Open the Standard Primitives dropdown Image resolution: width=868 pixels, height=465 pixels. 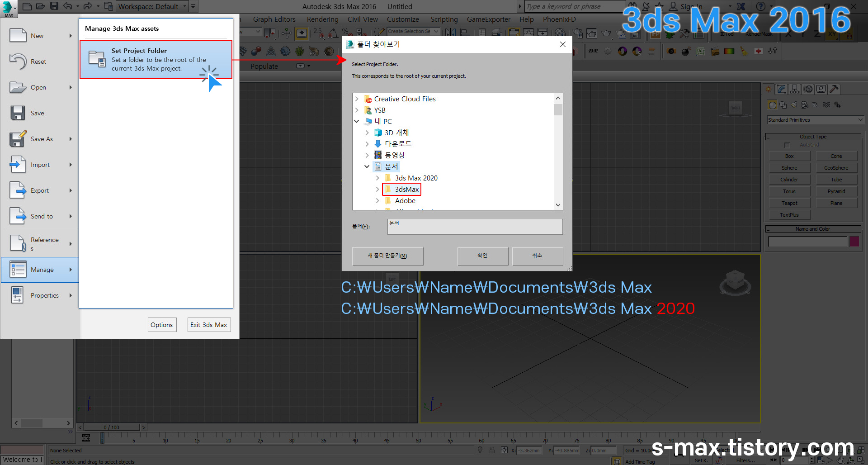816,120
